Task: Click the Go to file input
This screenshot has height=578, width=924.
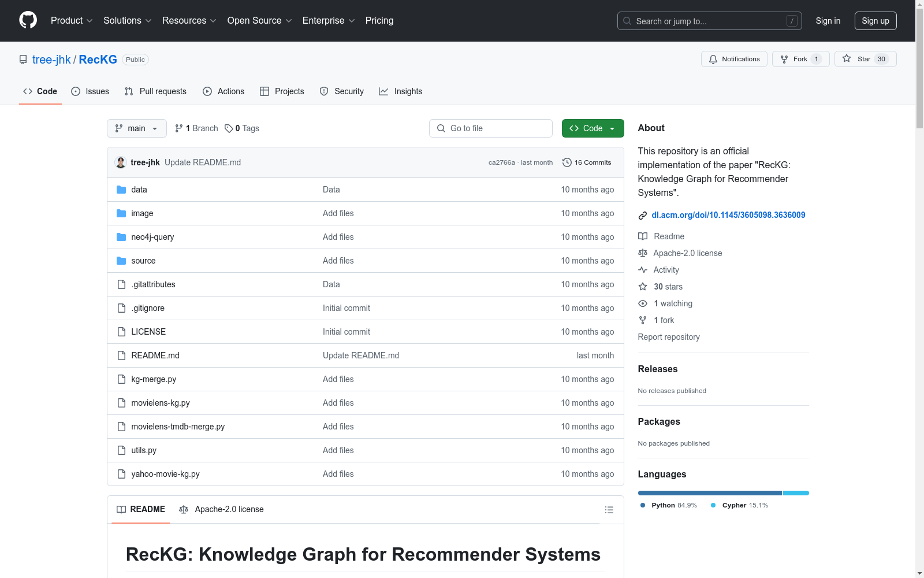Action: coord(491,128)
